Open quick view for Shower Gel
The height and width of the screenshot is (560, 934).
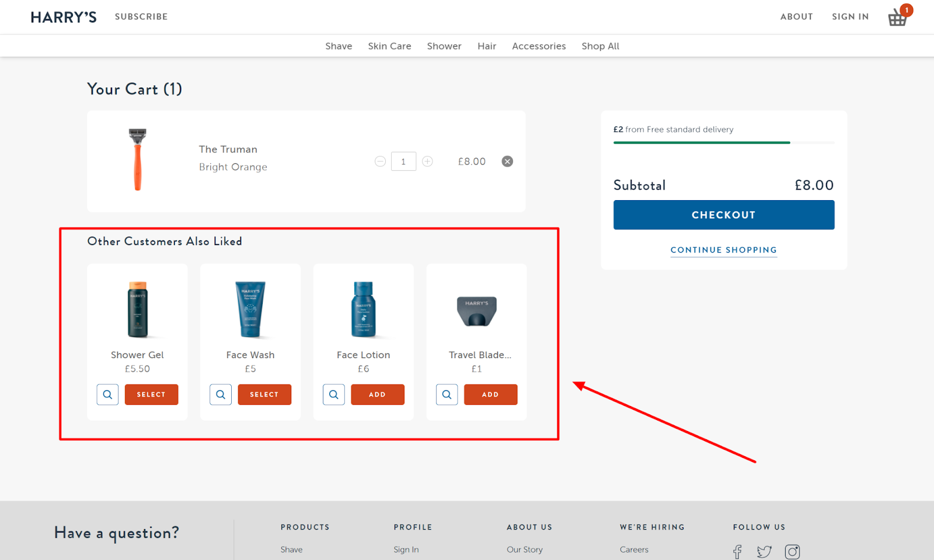pos(107,394)
